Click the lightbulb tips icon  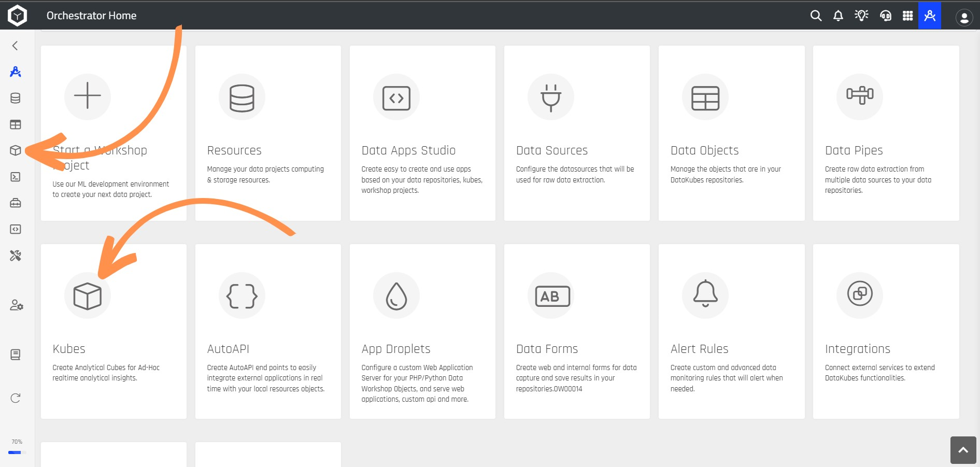(x=861, y=16)
